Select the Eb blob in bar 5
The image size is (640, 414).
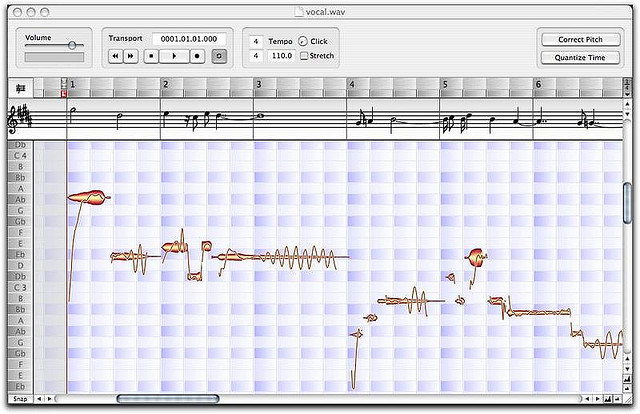click(476, 257)
